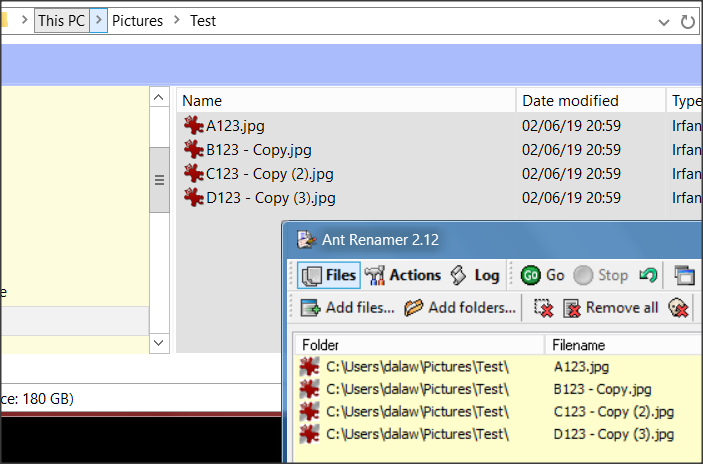The height and width of the screenshot is (464, 703).
Task: Click the D123 row file icon in Ant Renamer
Action: [x=309, y=434]
